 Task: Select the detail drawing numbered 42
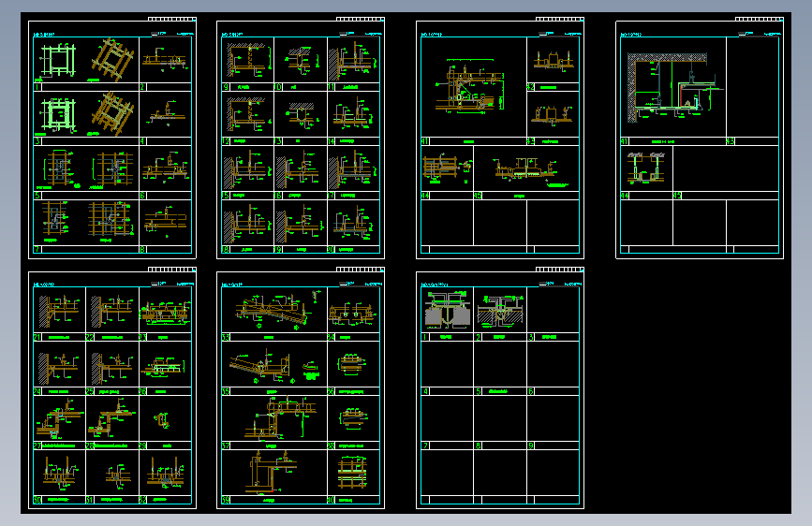(553, 60)
